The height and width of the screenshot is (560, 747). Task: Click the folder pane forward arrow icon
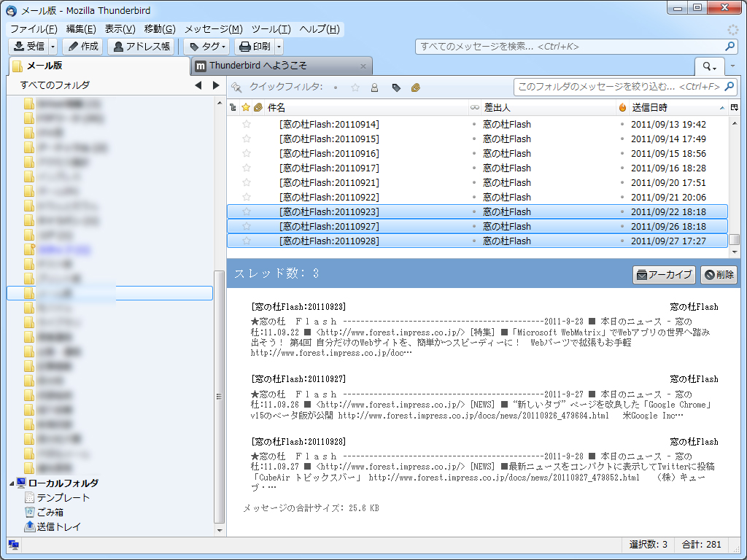click(215, 85)
